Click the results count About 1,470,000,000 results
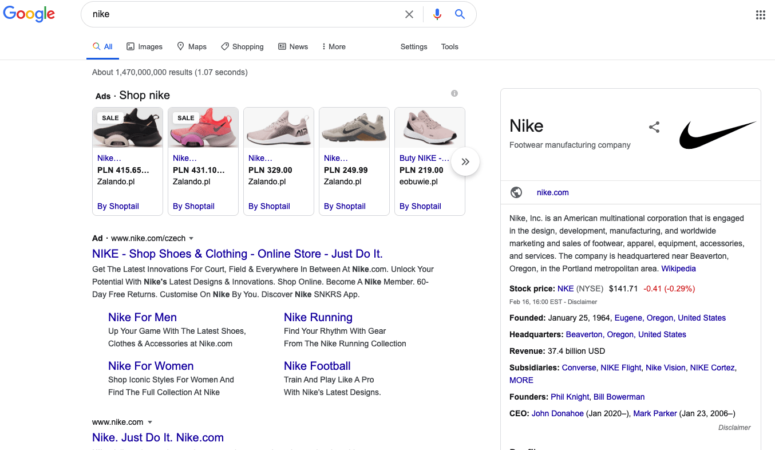The width and height of the screenshot is (775, 450). coord(170,72)
